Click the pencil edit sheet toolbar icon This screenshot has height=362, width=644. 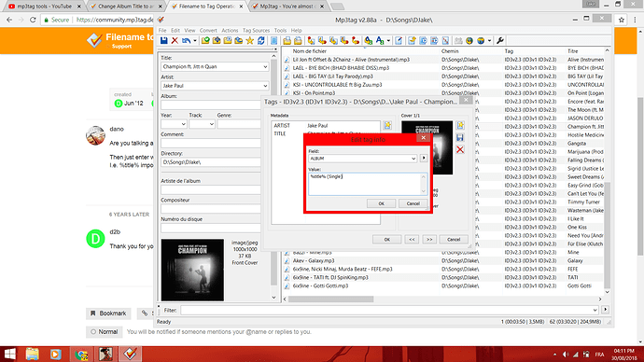(399, 41)
